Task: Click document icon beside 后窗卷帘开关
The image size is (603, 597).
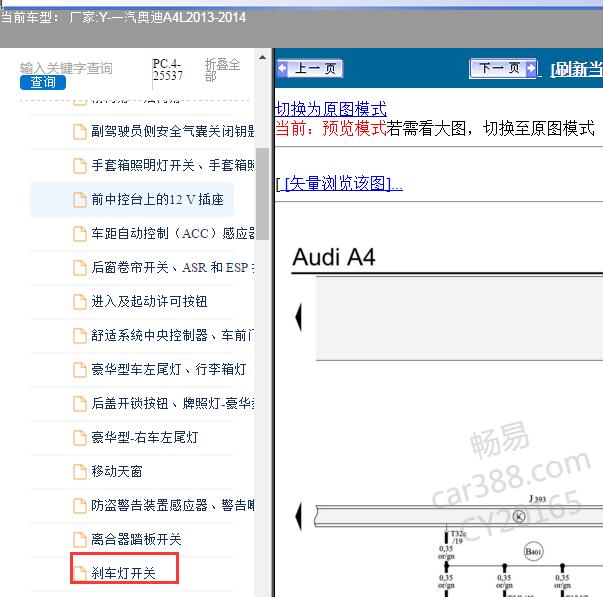Action: [x=80, y=268]
